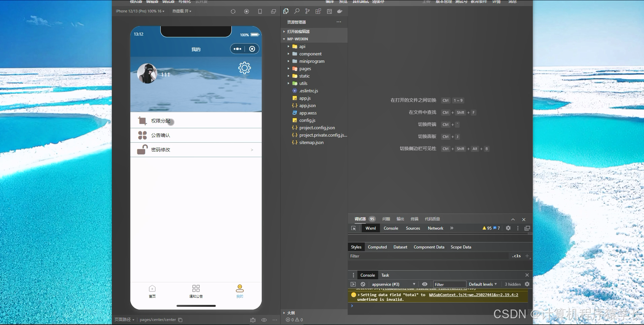
Task: Open WASubContext.js source link in console
Action: (474, 295)
